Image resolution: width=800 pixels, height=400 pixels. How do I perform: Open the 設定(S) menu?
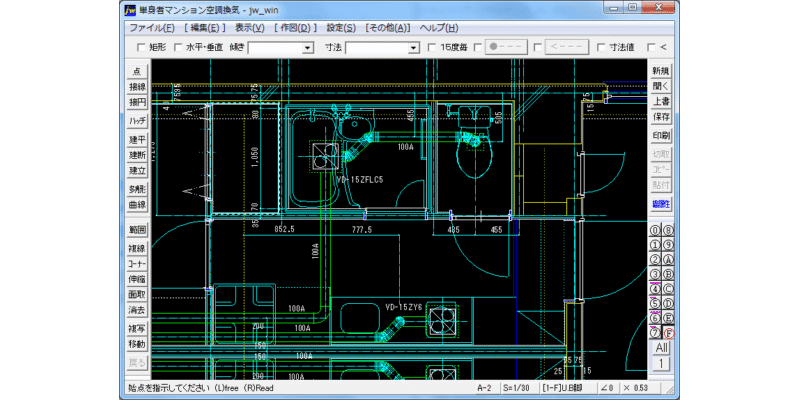(341, 28)
